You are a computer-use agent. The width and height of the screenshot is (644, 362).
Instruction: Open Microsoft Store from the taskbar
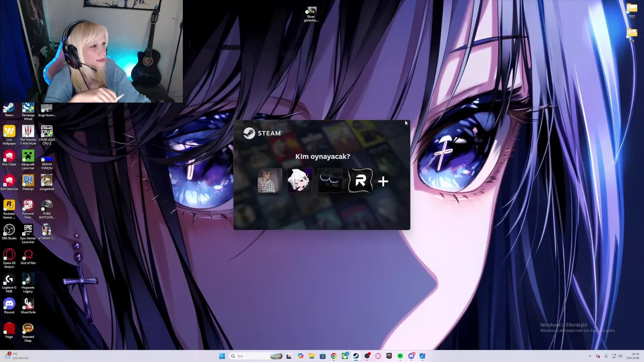[x=323, y=356]
